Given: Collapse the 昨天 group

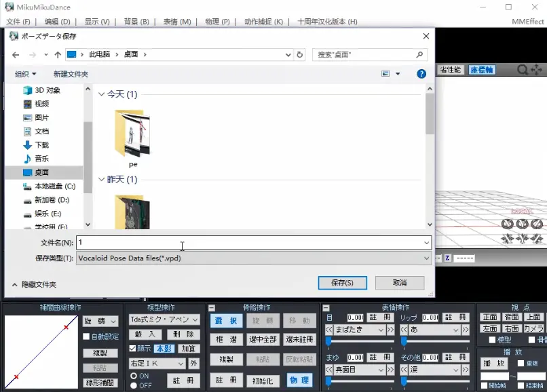Looking at the screenshot, I should (x=102, y=179).
